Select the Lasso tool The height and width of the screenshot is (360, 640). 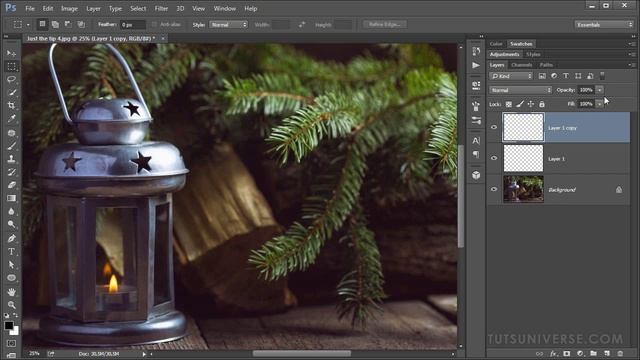11,79
